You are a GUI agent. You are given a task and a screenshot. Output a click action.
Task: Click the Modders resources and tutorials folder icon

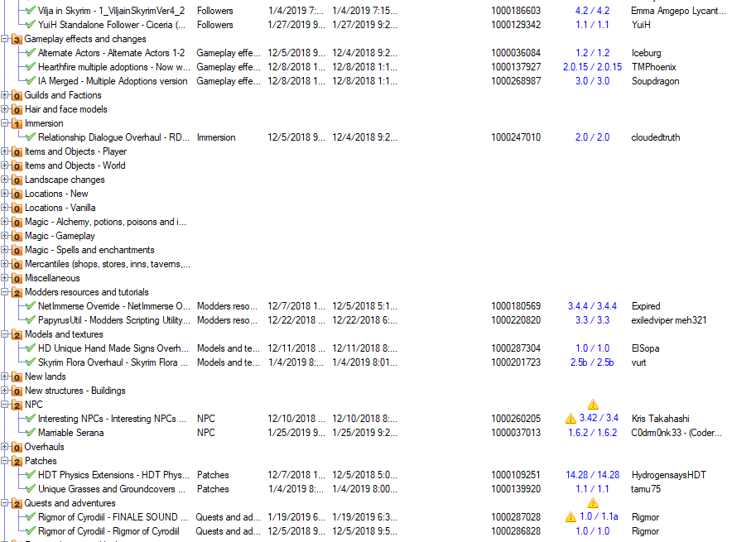tap(17, 292)
